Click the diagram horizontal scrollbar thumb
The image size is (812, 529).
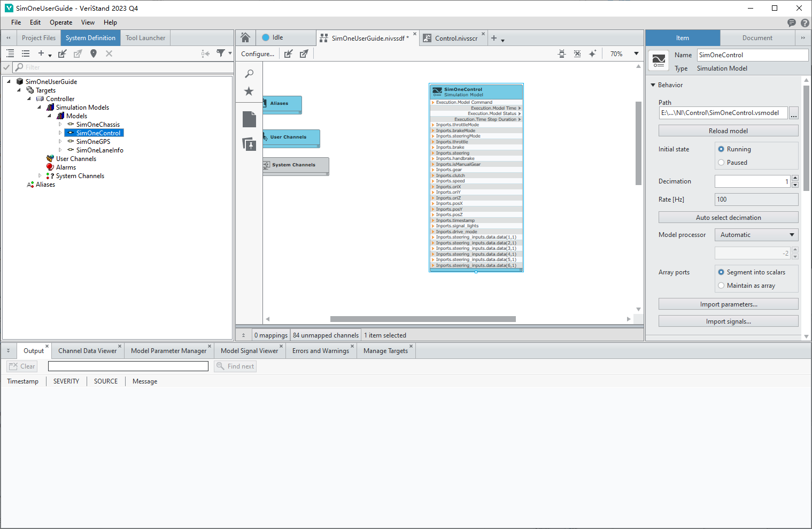click(423, 319)
